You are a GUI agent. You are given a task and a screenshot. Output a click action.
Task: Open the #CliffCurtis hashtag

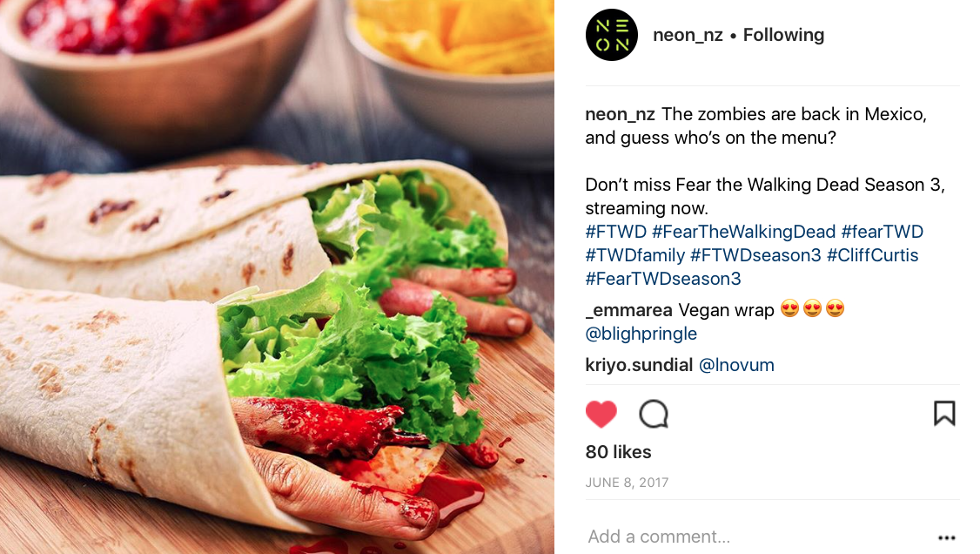[x=872, y=255]
